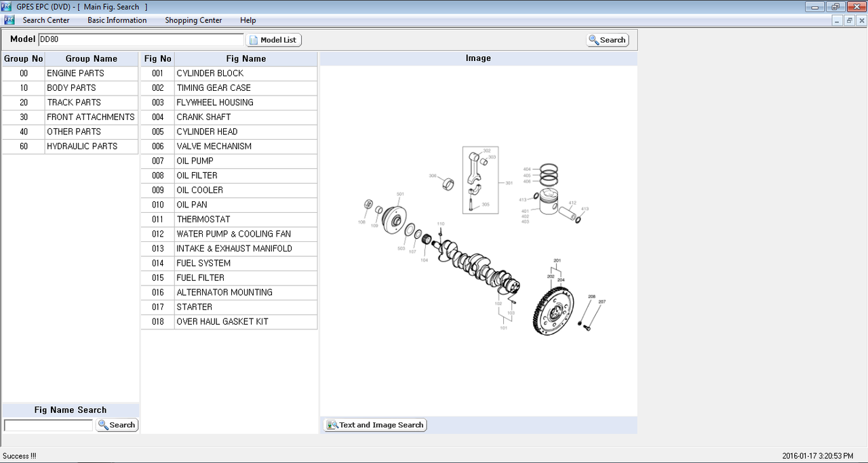Select the ENGINE PARTS group row
Image resolution: width=868 pixels, height=463 pixels.
click(71, 73)
